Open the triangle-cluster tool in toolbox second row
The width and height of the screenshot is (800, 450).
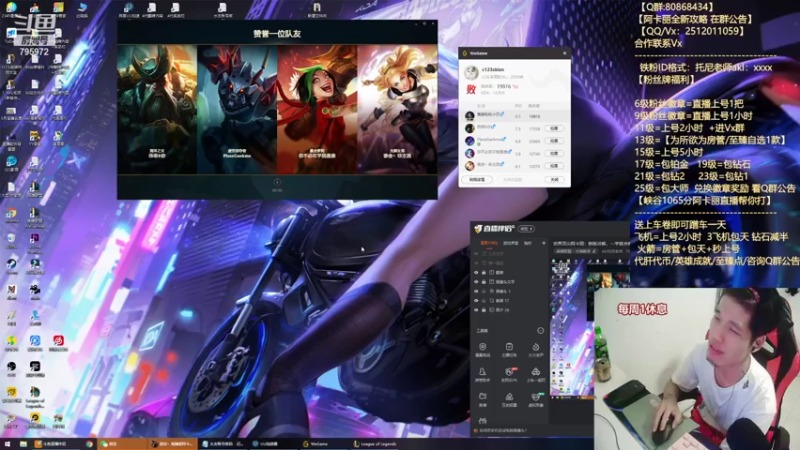click(536, 374)
